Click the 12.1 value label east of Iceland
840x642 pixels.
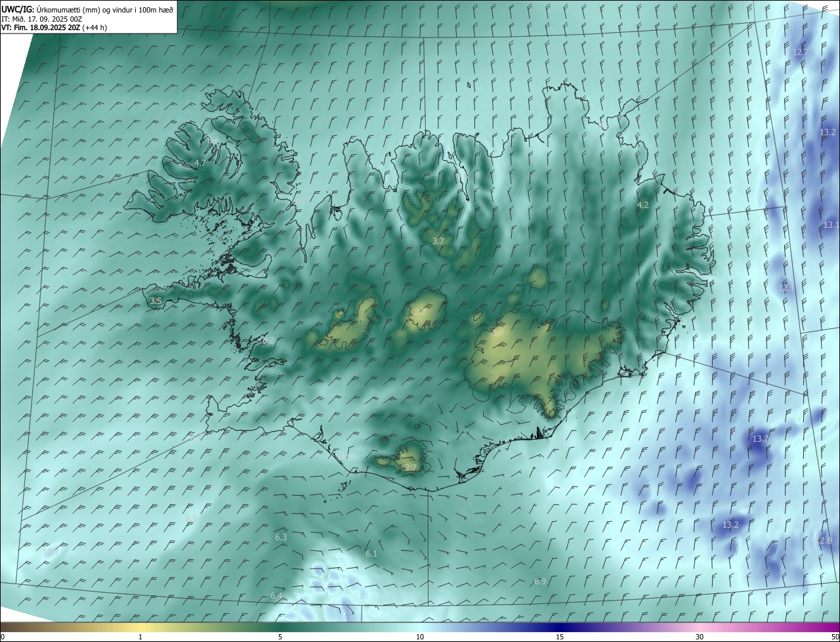[x=786, y=288]
